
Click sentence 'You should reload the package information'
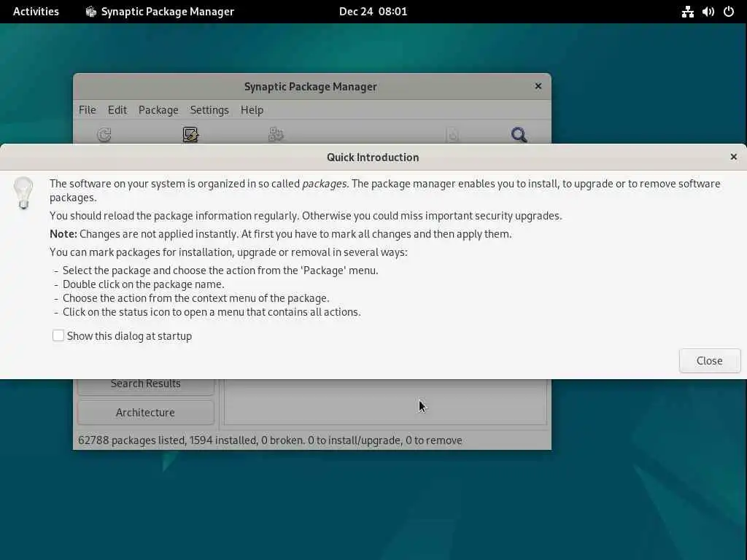tap(306, 216)
